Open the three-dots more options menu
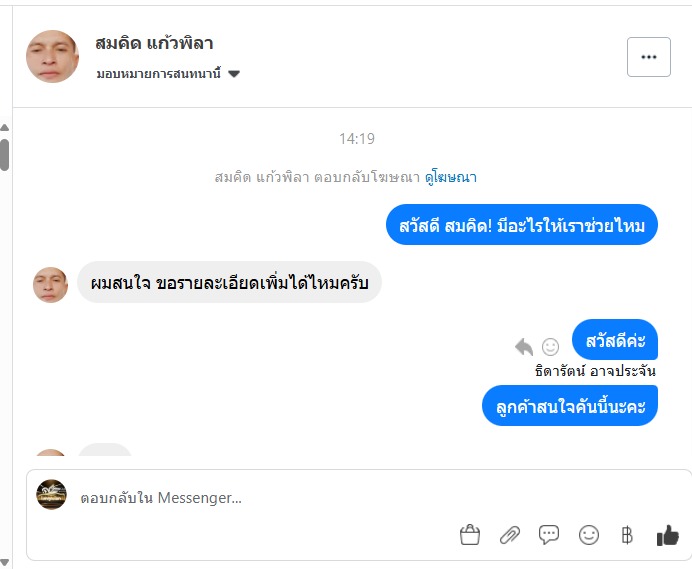The image size is (692, 569). [648, 57]
